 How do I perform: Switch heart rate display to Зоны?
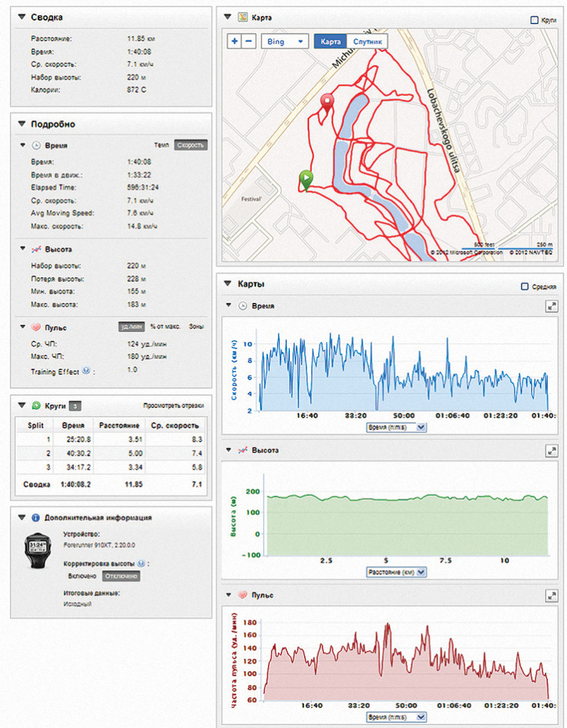tap(196, 327)
